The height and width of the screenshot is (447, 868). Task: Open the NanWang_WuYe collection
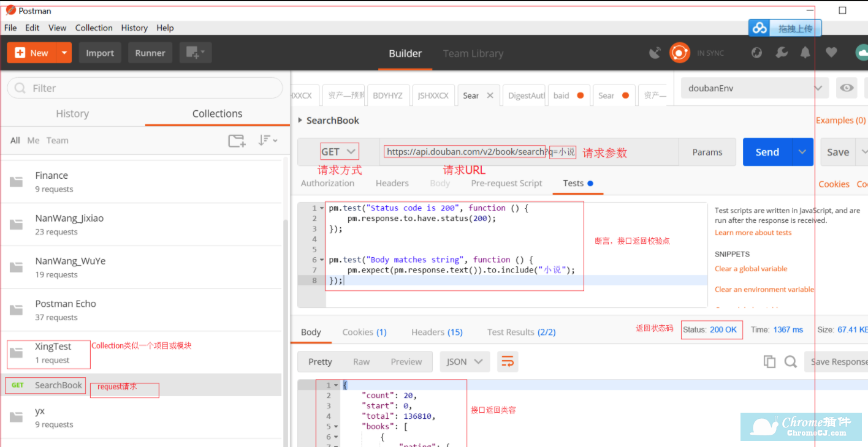(141, 268)
